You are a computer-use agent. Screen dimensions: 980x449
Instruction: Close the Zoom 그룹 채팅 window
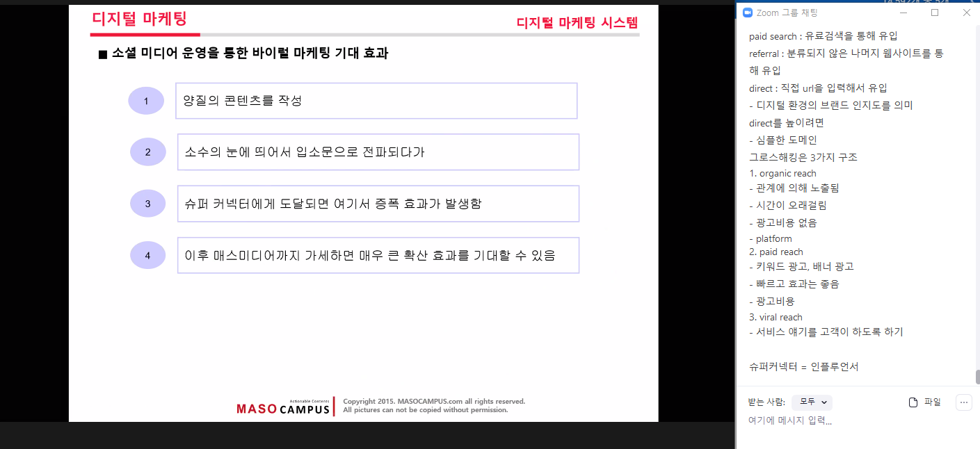tap(966, 13)
